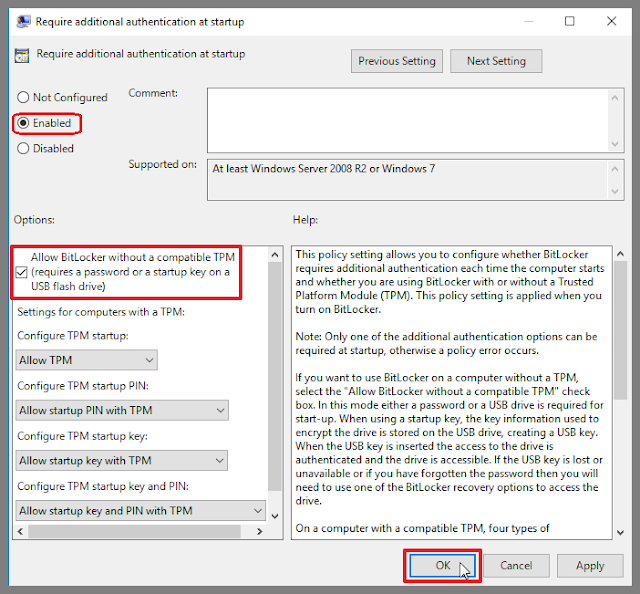This screenshot has width=640, height=594.
Task: Click the 'Configure TPM startup:' label
Action: 73,336
